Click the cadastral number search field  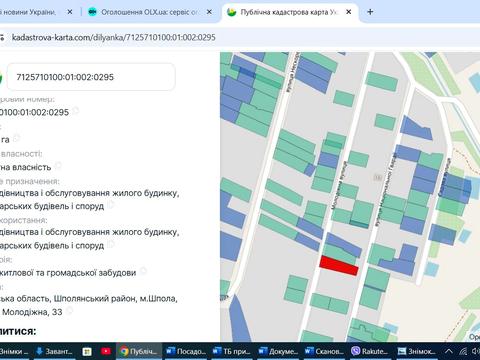[x=91, y=77]
